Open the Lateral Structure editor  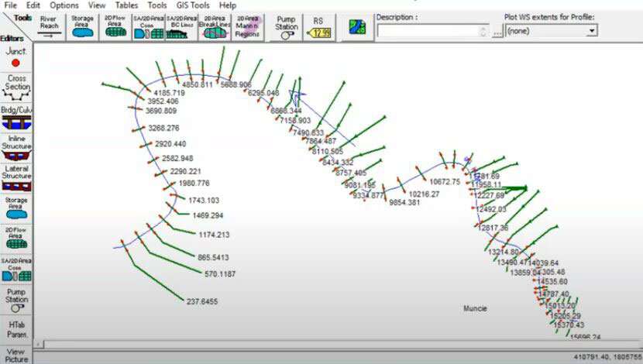click(x=16, y=179)
